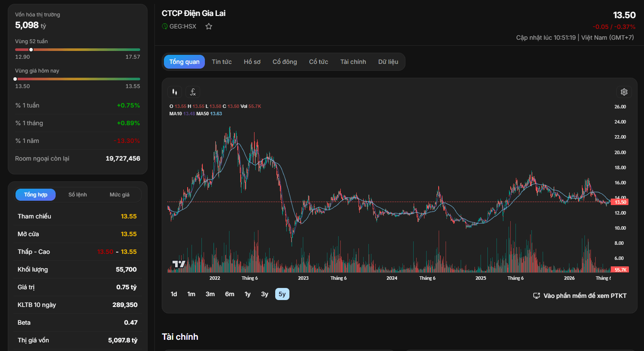Screen dimensions: 644x351
Task: Click the 52-week range marker
Action: click(x=31, y=50)
